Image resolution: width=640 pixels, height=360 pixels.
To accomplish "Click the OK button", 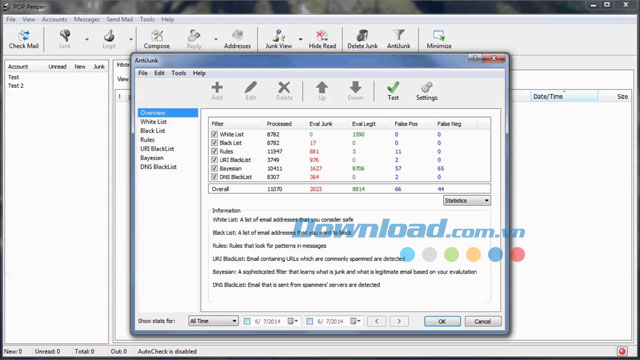I will tap(442, 321).
